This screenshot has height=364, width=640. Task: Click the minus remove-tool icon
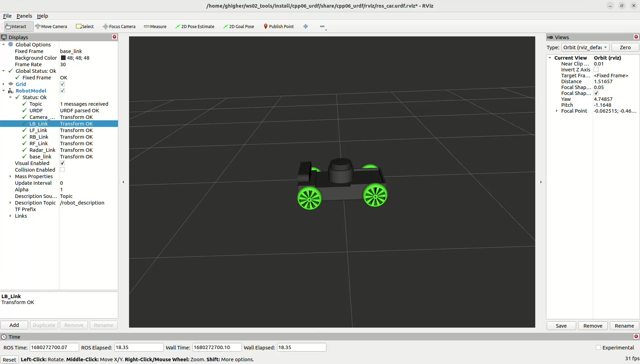(322, 26)
